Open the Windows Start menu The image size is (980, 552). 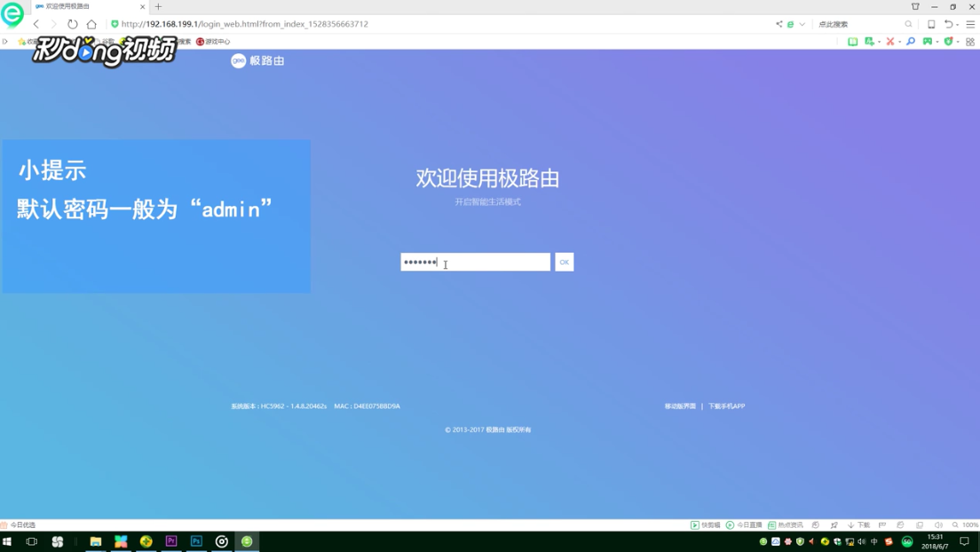point(7,541)
